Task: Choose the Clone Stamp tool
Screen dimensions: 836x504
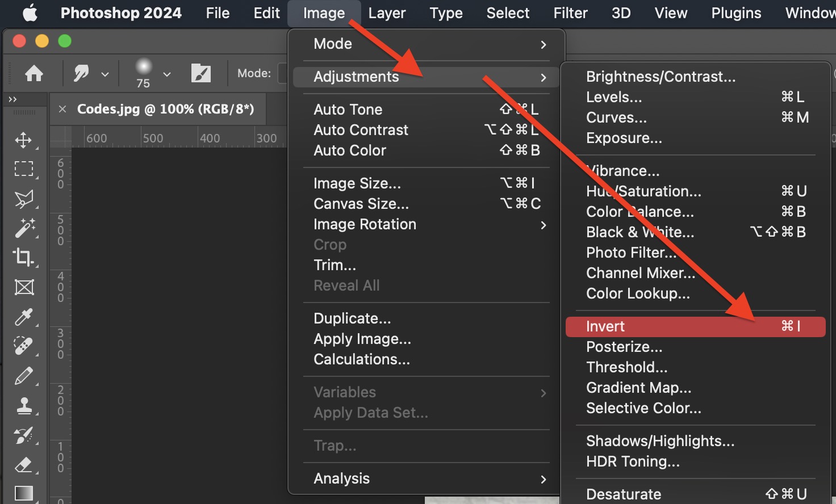Action: click(x=23, y=406)
